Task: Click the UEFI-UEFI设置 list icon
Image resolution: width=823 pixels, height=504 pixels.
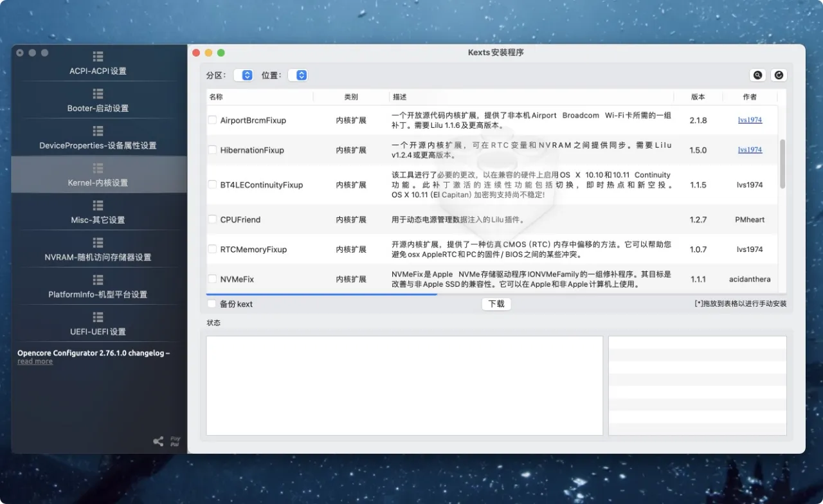Action: point(98,318)
